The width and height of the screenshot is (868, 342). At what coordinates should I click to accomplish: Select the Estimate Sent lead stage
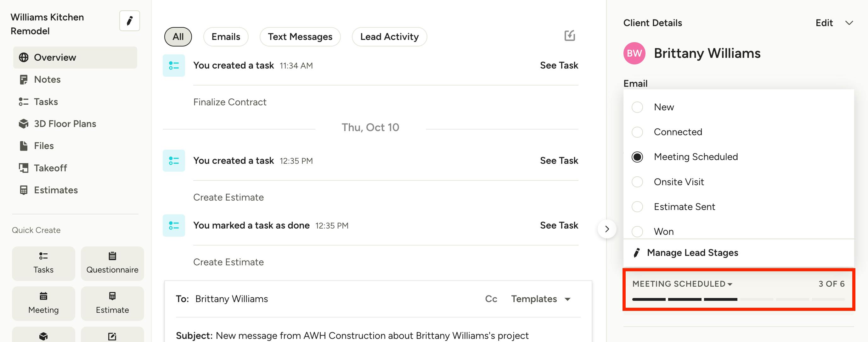point(637,206)
